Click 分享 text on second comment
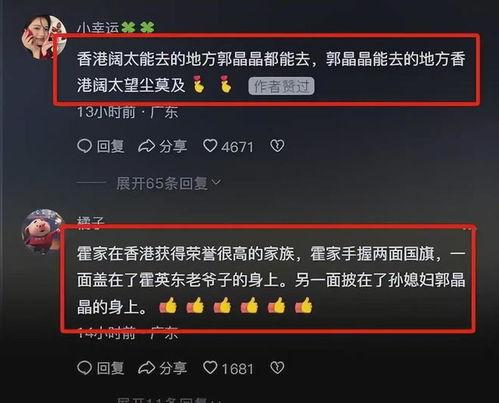Viewport: 499px width, 403px height. (x=173, y=368)
